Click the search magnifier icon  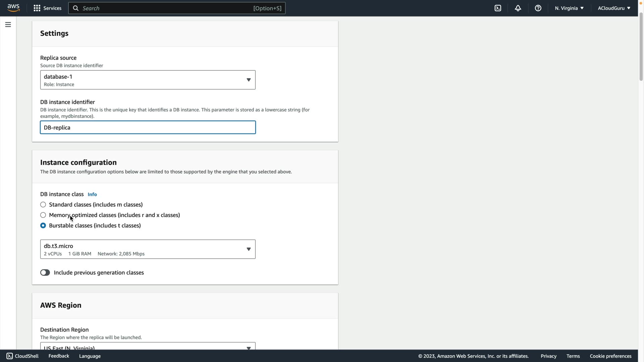click(x=76, y=8)
